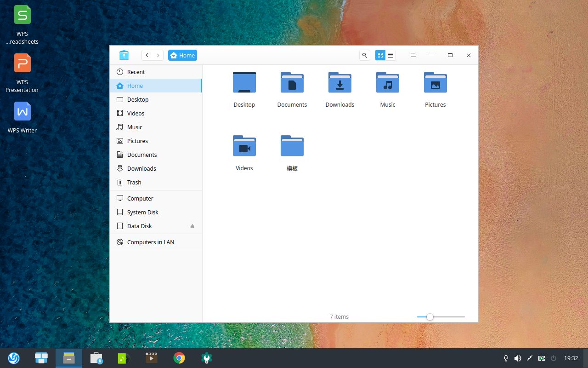Eject the Data Disk
This screenshot has width=588, height=368.
tap(192, 226)
